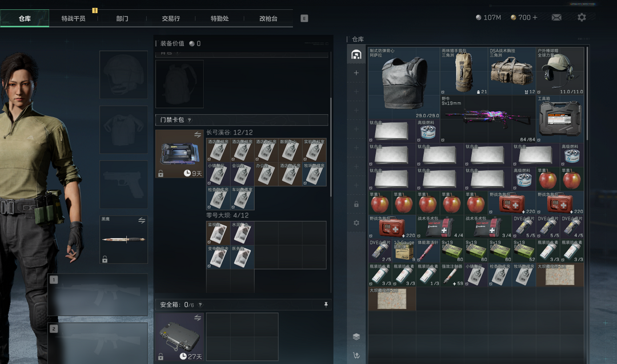
Task: Select the 战术手术包 with 4/4 uses
Action: 440,227
